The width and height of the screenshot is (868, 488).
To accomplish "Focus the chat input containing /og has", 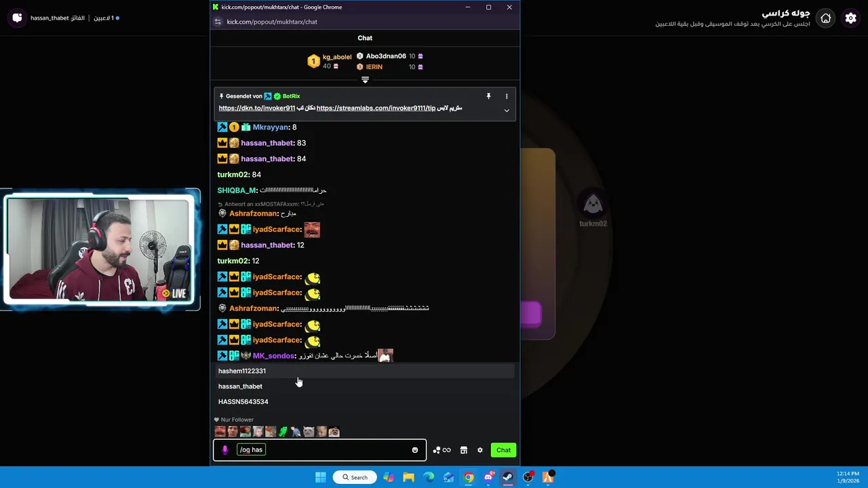I will [320, 450].
